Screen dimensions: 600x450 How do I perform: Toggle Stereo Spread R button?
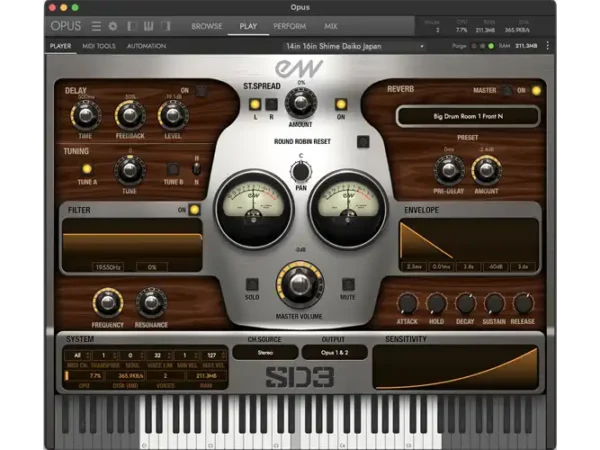pyautogui.click(x=271, y=104)
